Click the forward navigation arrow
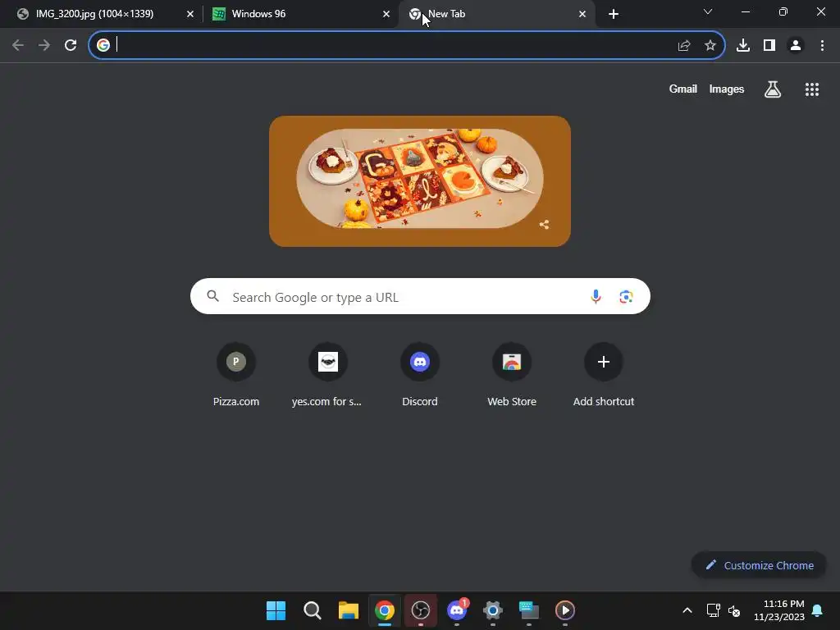Viewport: 840px width, 630px height. tap(44, 46)
